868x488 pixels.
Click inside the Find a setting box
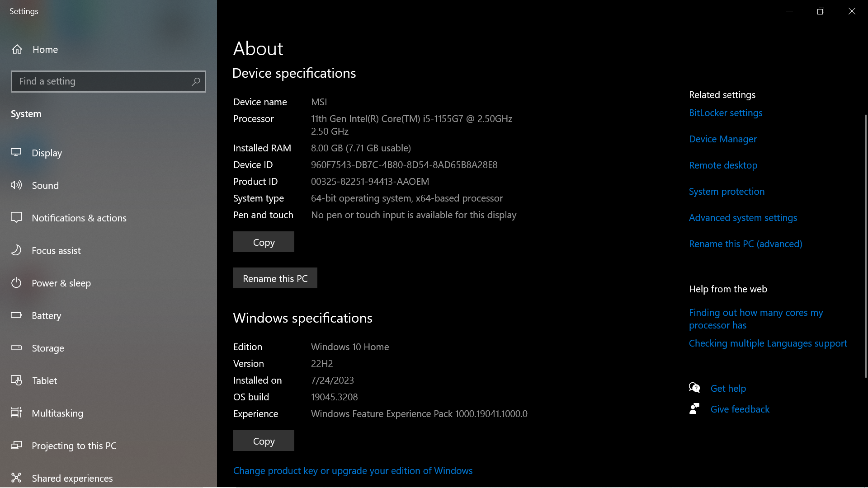(x=108, y=81)
